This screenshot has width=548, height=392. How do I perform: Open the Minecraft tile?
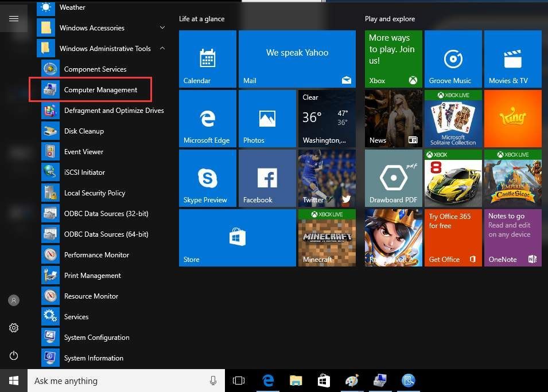327,238
